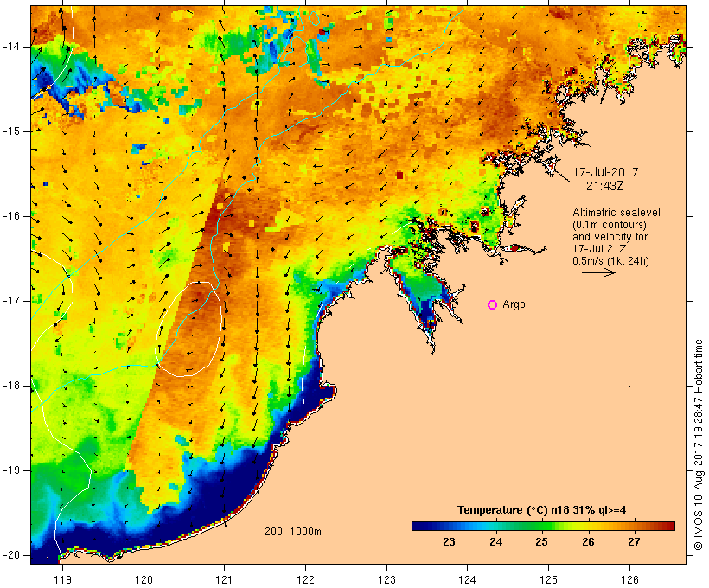Image resolution: width=709 pixels, height=588 pixels.
Task: Click the longitude axis label '126'
Action: click(629, 579)
